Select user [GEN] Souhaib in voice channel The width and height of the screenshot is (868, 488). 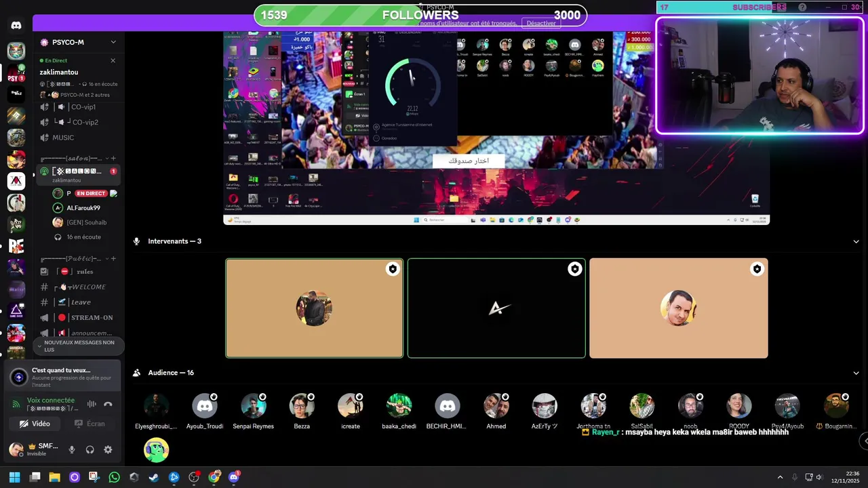[x=83, y=222]
